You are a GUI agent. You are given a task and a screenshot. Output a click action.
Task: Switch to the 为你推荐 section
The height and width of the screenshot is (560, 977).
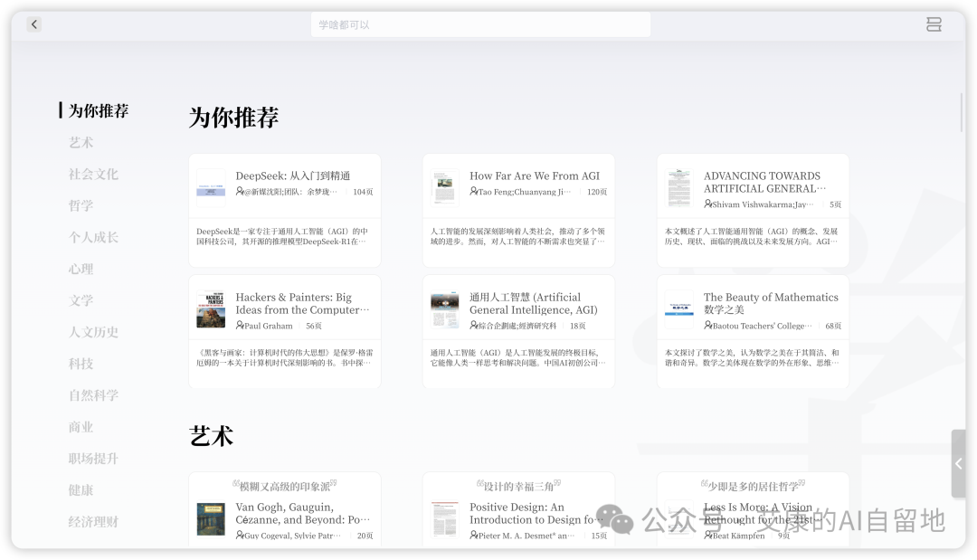[98, 110]
